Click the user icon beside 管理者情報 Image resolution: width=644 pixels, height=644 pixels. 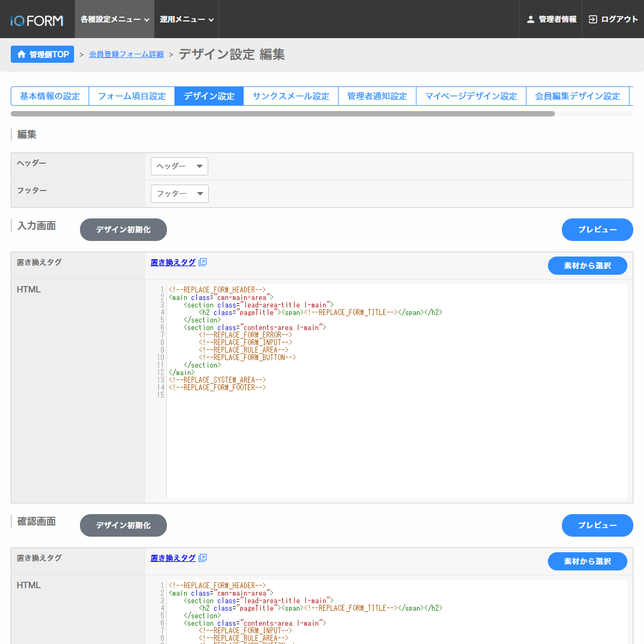click(530, 19)
